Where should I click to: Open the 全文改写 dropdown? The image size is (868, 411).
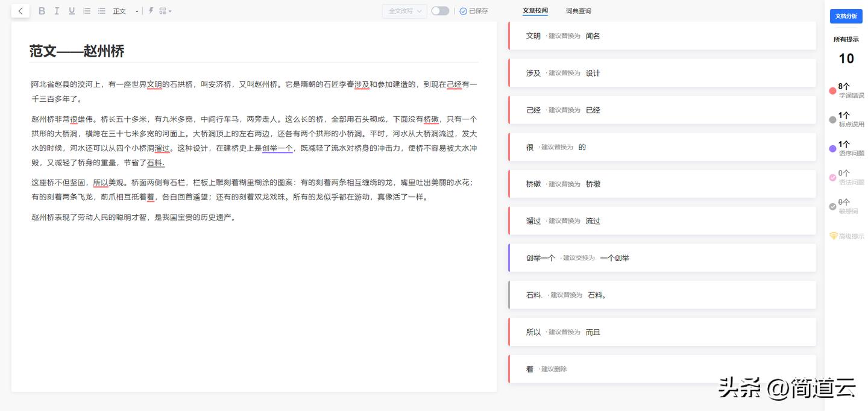[404, 10]
